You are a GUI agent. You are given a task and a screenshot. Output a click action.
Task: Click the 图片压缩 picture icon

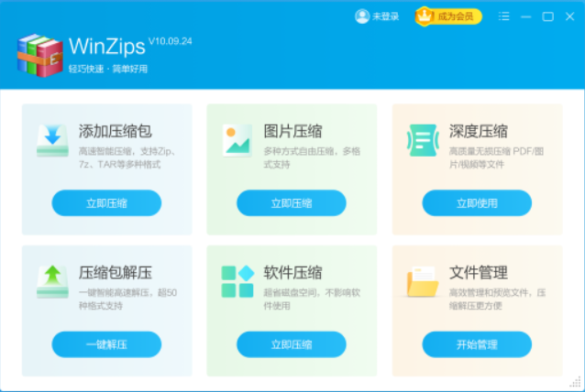[x=237, y=140]
